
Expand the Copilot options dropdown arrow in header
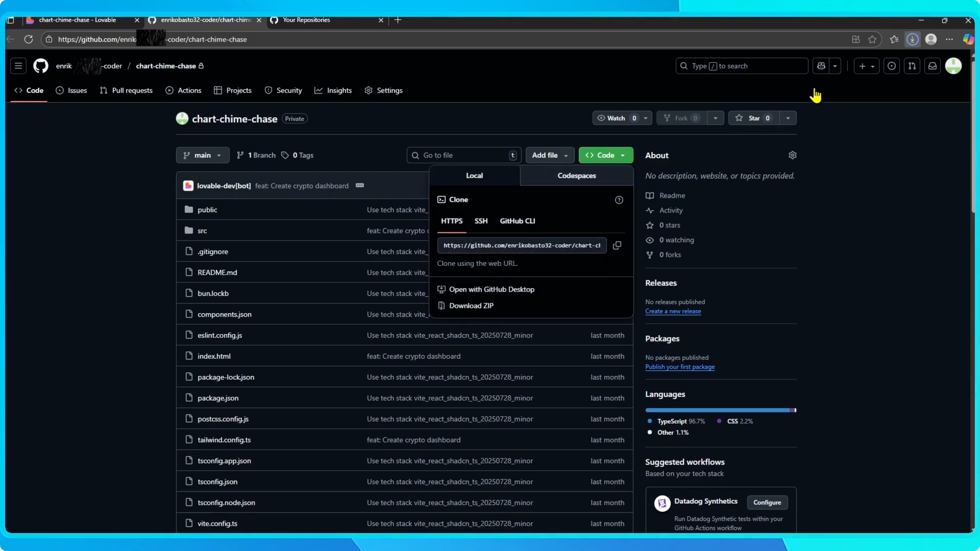tap(835, 66)
